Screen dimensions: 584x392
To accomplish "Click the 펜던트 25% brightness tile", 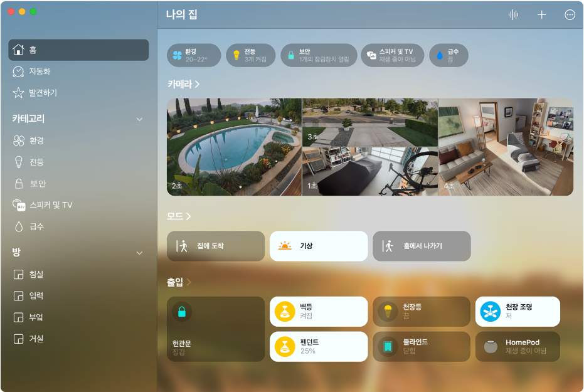I will pyautogui.click(x=319, y=347).
